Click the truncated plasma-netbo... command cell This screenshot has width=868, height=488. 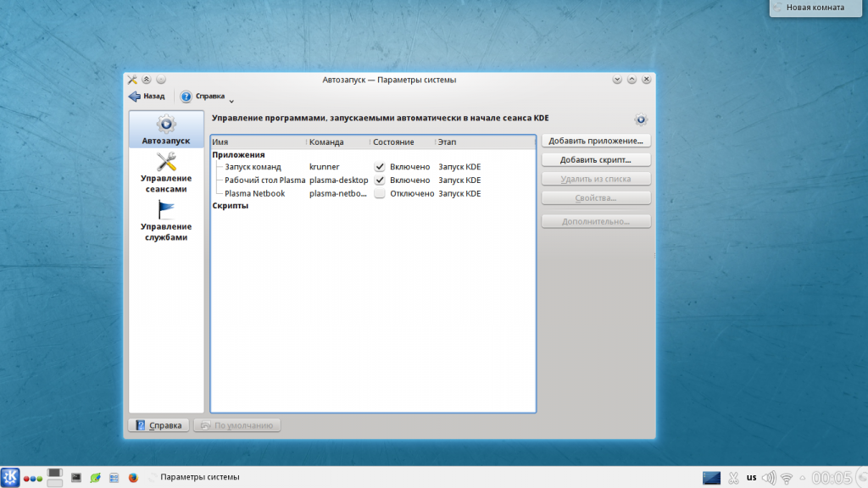(x=337, y=193)
